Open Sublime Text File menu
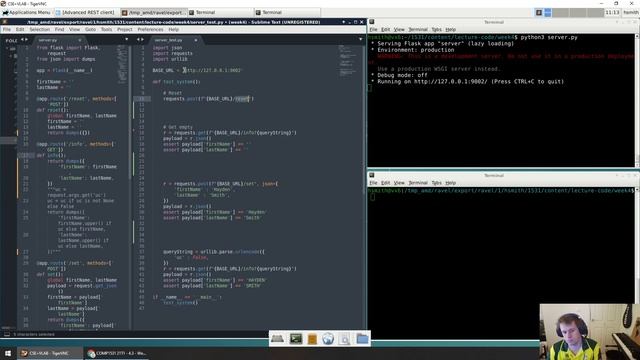The image size is (640, 360). point(7,29)
